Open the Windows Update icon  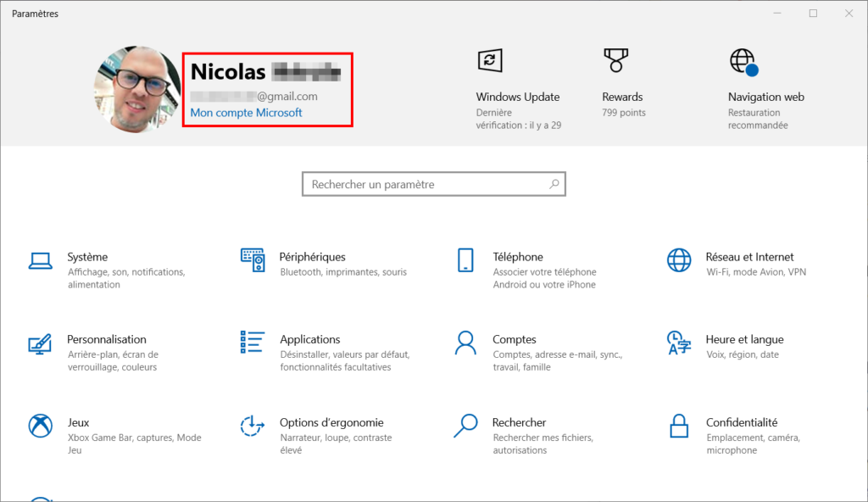coord(490,60)
